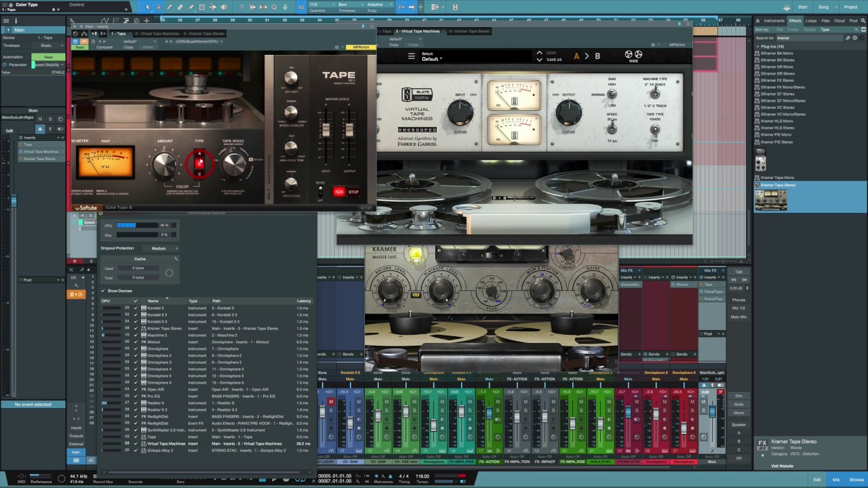This screenshot has height=488, width=868.
Task: Toggle the Tape plugin power button
Action: [76, 41]
